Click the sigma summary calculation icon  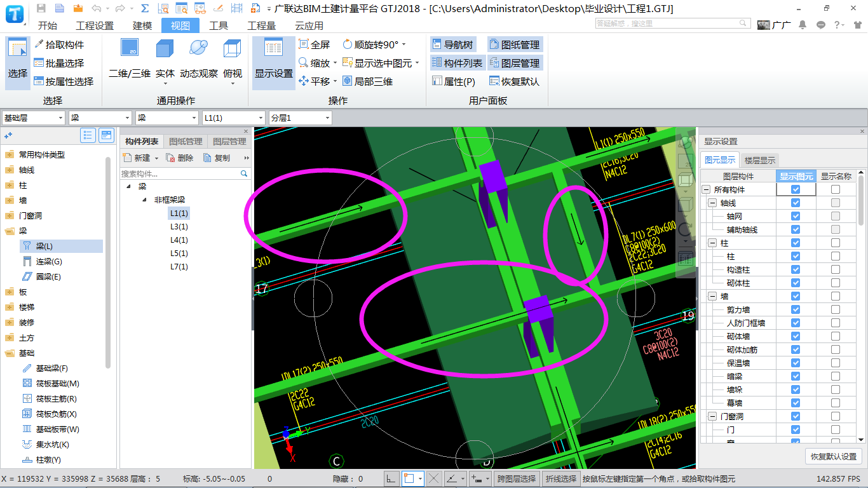pyautogui.click(x=145, y=8)
